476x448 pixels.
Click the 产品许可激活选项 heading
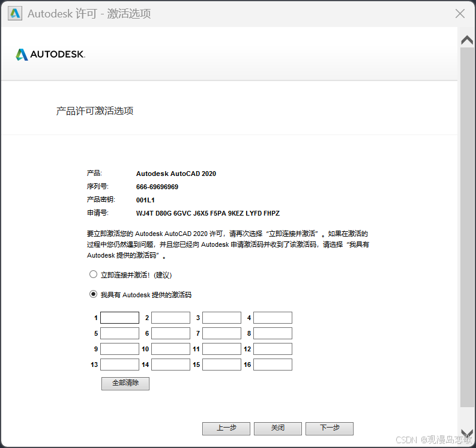pyautogui.click(x=95, y=111)
